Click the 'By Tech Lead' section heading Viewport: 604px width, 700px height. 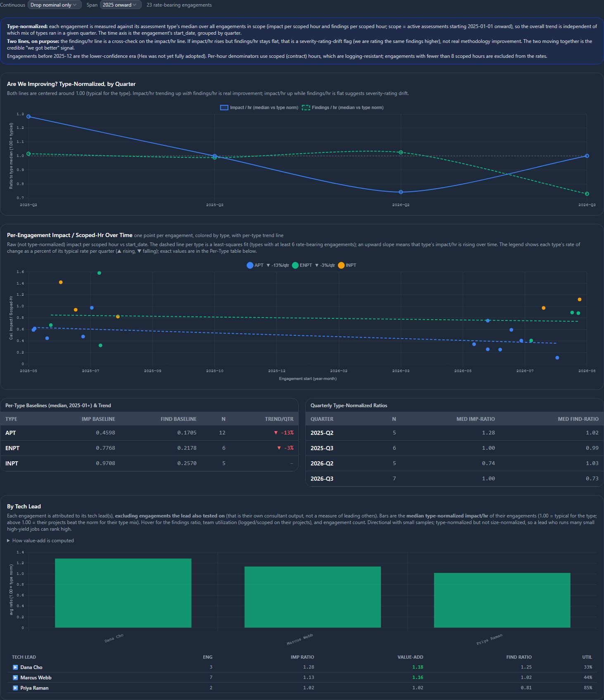(x=24, y=507)
